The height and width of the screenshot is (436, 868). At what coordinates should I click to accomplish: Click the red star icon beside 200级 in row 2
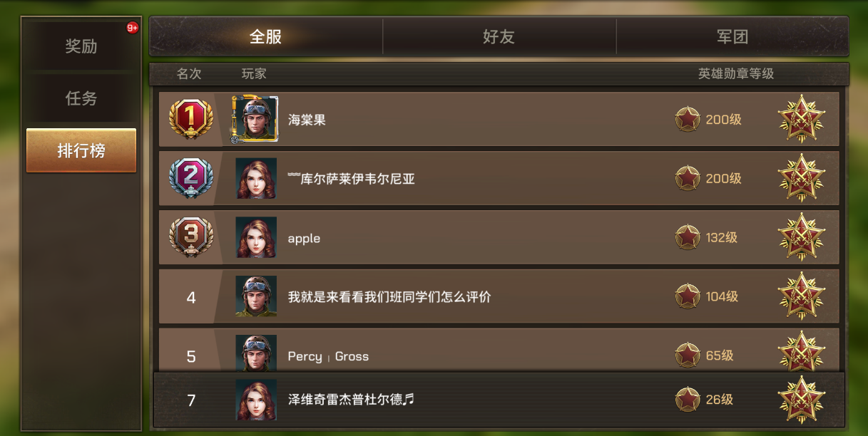pos(688,178)
